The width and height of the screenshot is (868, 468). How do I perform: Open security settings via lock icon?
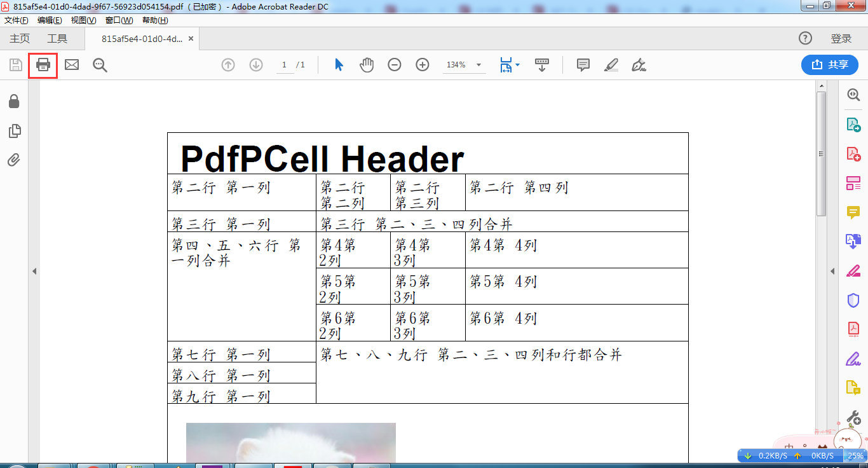point(14,100)
